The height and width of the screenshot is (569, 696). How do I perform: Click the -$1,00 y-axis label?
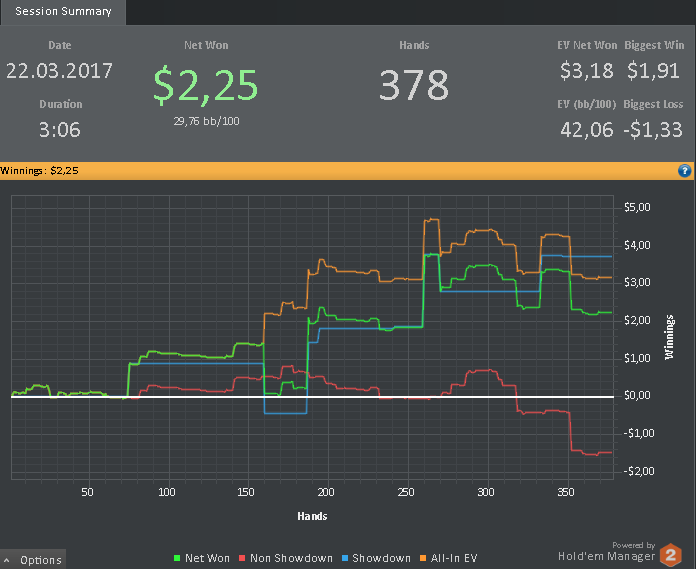click(x=638, y=433)
